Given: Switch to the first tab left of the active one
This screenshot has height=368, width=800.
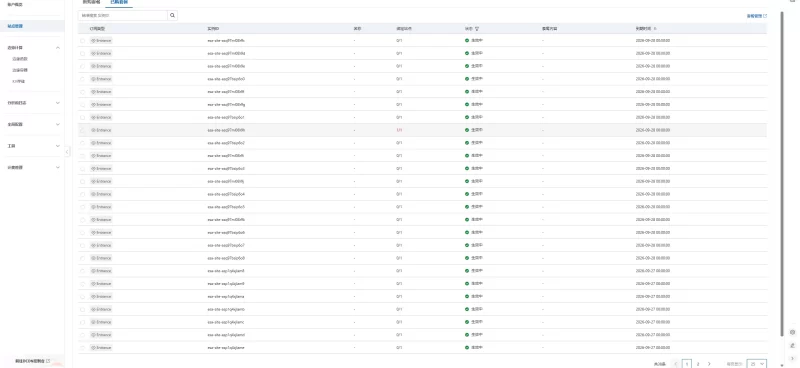Looking at the screenshot, I should click(x=92, y=2).
